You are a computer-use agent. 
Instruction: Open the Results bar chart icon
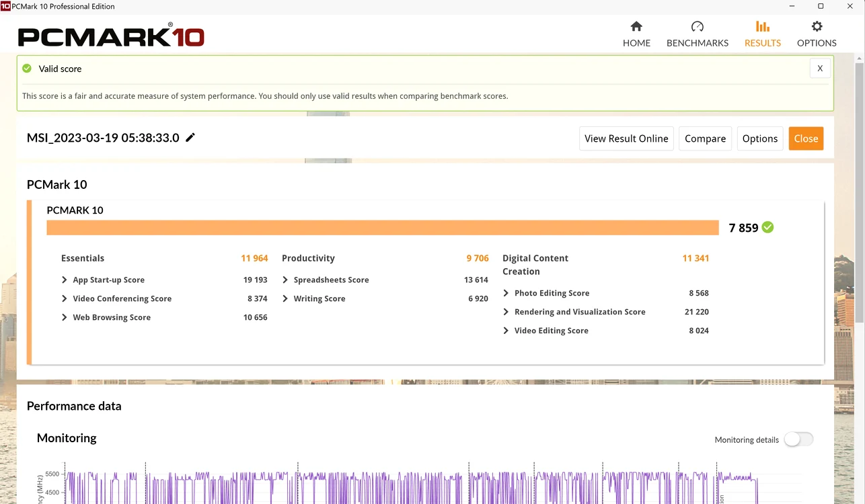763,26
